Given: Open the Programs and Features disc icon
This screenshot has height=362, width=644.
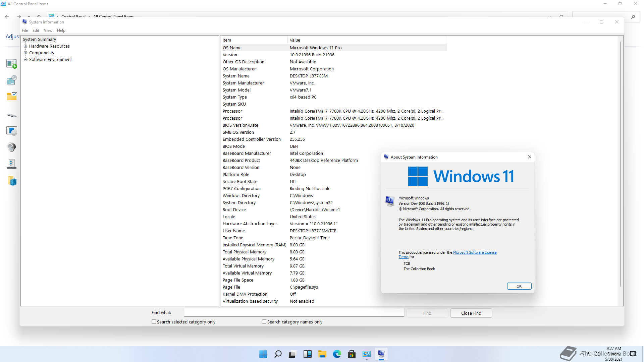Looking at the screenshot, I should [x=12, y=131].
